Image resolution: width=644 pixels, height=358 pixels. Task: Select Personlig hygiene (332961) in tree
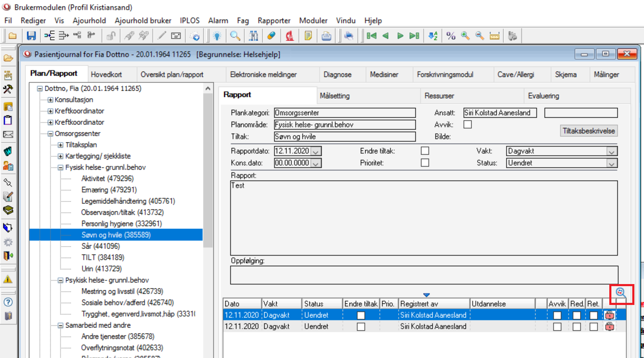click(121, 223)
